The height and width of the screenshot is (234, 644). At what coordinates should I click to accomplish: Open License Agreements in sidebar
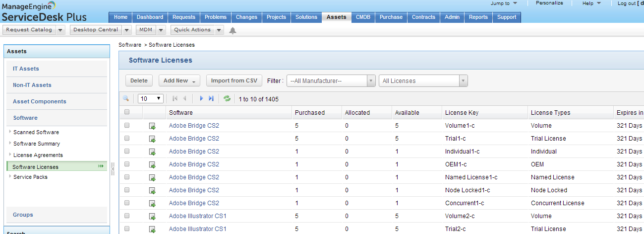pos(38,155)
